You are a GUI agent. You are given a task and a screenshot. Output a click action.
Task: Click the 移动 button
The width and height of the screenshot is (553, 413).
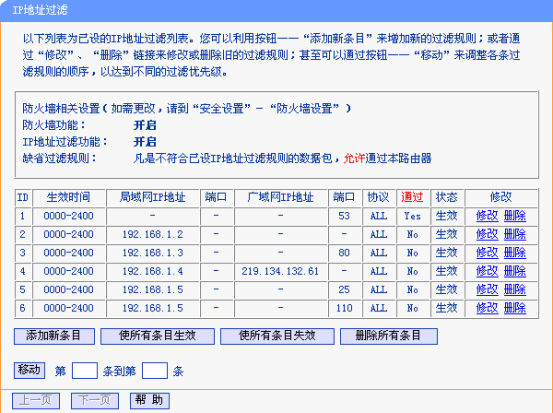click(29, 370)
